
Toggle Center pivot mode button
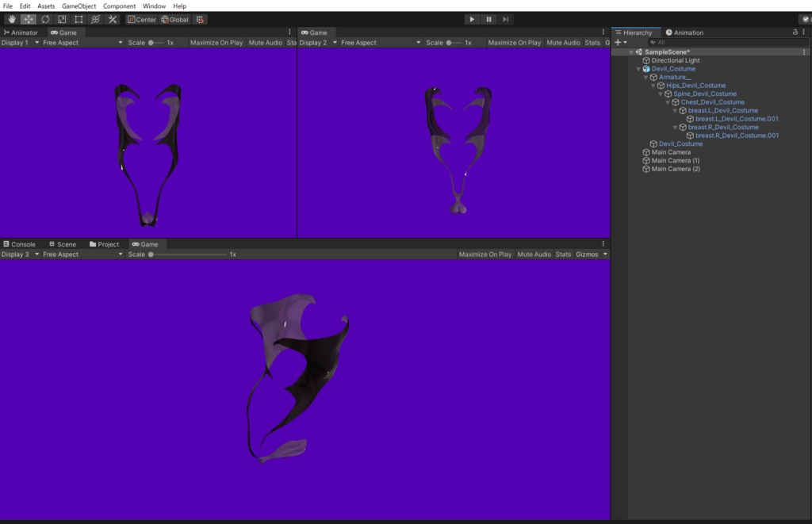coord(142,19)
